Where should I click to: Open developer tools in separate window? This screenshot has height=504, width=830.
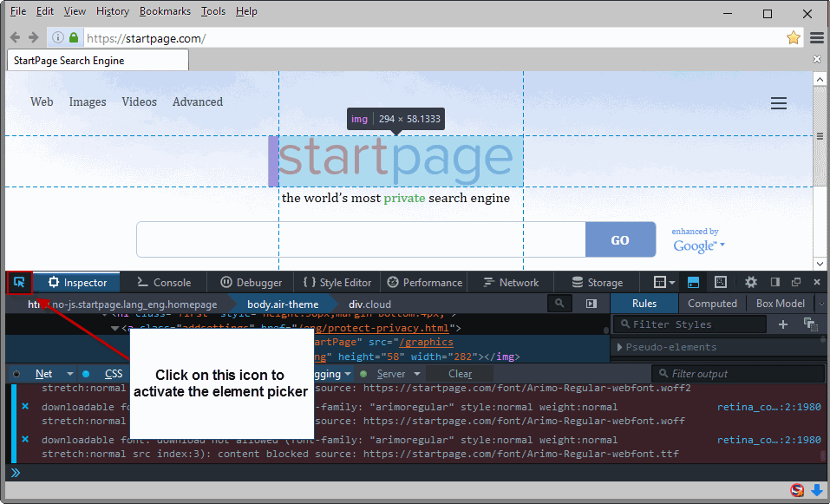coord(795,282)
